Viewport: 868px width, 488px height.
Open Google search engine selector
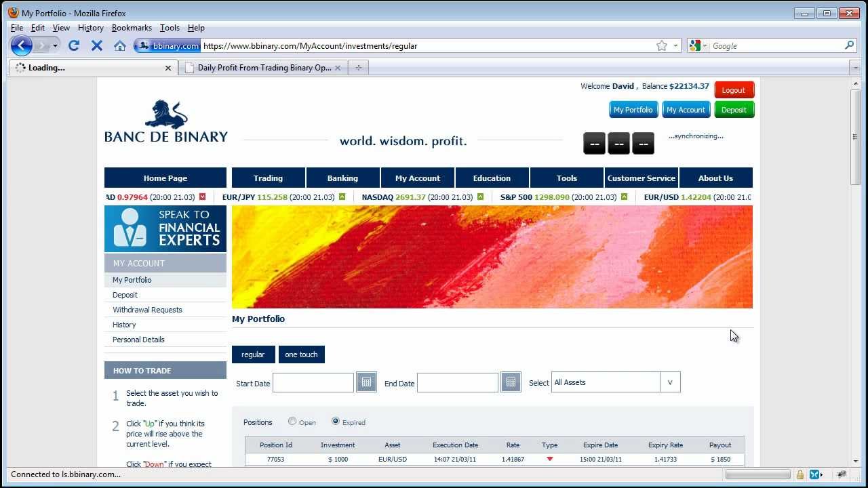pyautogui.click(x=698, y=46)
